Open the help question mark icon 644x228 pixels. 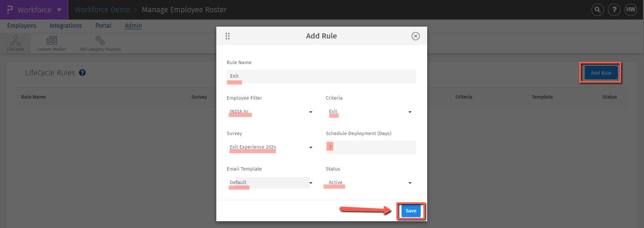point(614,10)
